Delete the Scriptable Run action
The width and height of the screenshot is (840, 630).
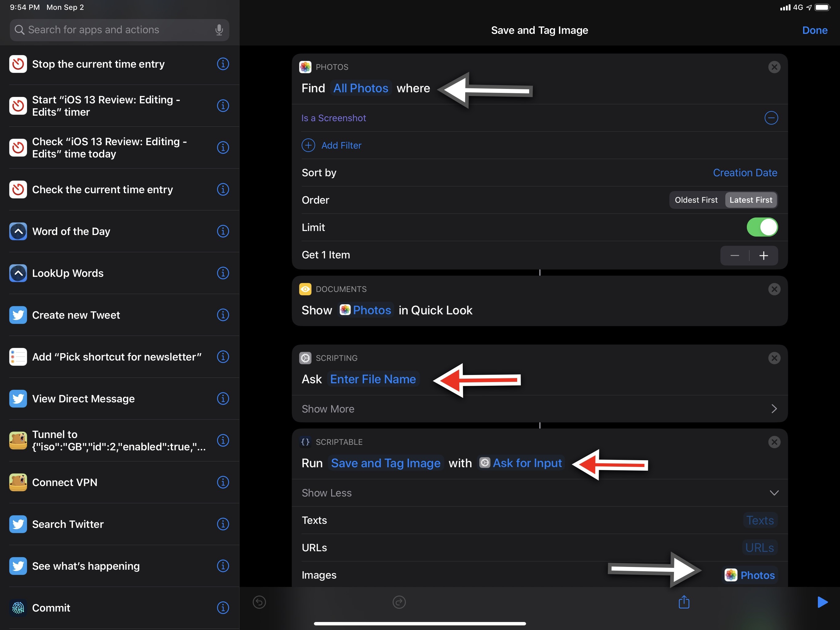pos(774,442)
